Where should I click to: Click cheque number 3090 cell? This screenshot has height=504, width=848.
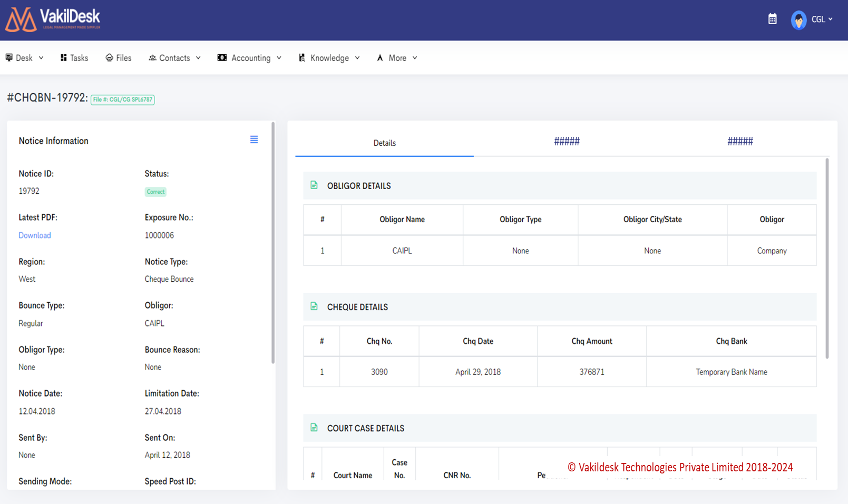click(379, 372)
